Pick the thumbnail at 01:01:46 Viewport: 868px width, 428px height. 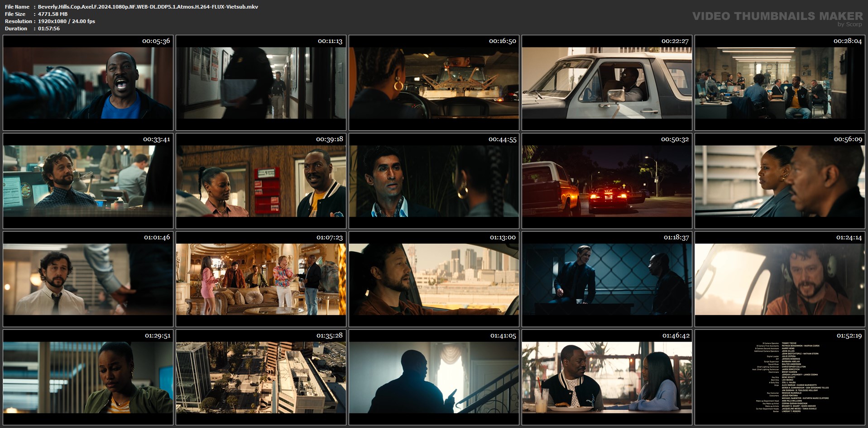pyautogui.click(x=88, y=279)
